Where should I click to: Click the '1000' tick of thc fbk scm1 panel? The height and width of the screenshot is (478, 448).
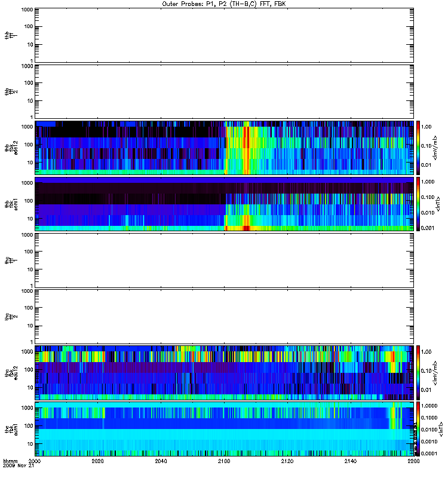point(27,408)
